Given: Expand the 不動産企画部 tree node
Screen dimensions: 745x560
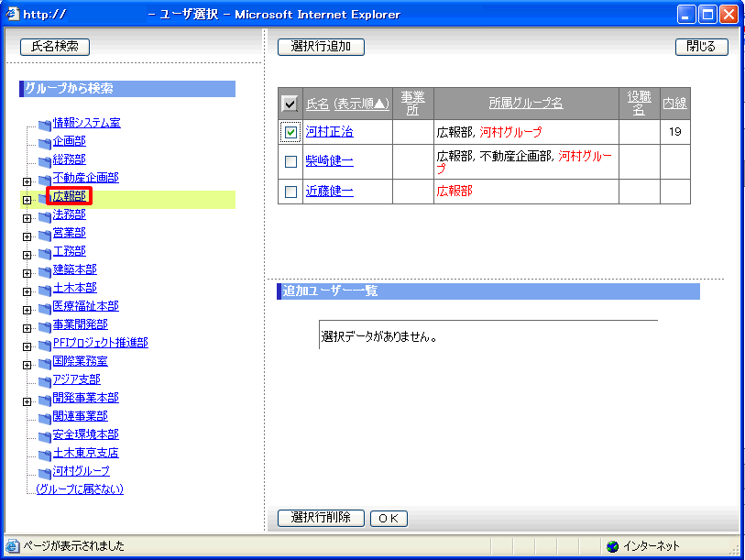Looking at the screenshot, I should point(27,179).
